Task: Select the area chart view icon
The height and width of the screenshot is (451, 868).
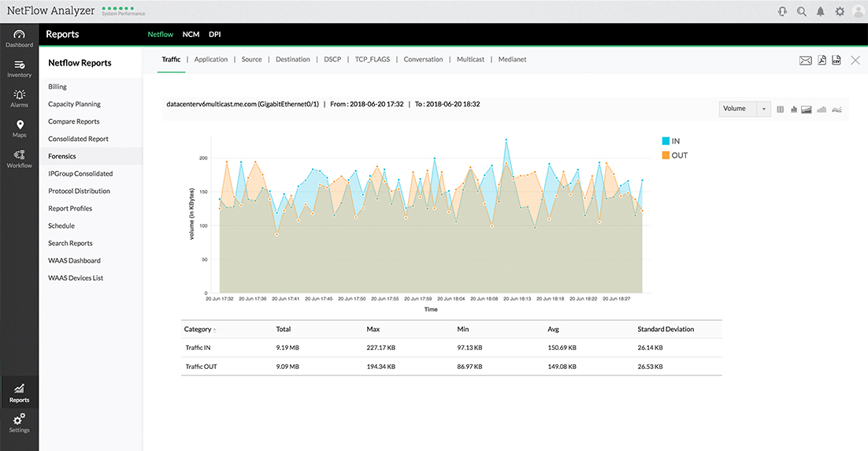Action: click(807, 110)
